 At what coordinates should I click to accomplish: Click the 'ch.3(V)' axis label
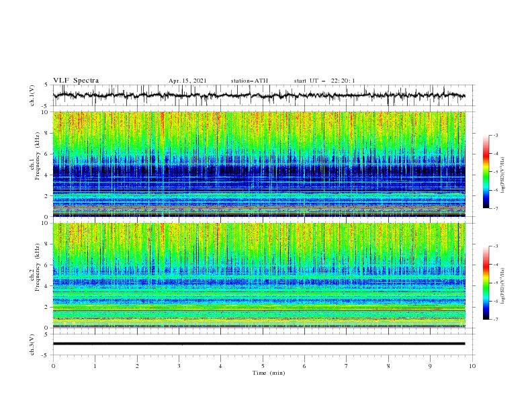[x=32, y=345]
